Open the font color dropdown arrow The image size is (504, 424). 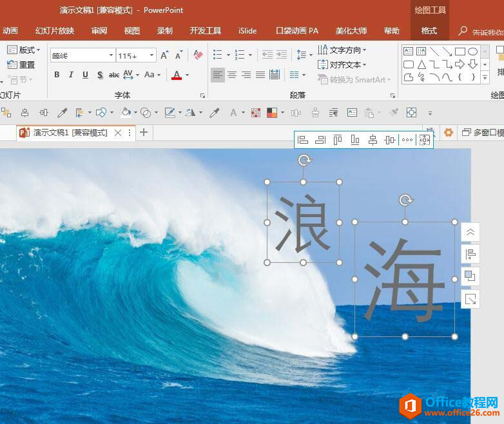click(x=188, y=75)
